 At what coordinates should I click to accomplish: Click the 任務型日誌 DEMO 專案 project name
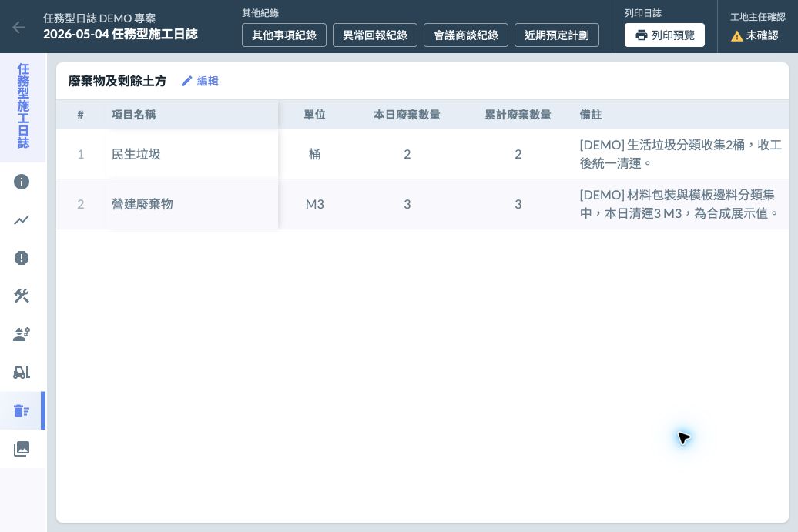click(99, 18)
